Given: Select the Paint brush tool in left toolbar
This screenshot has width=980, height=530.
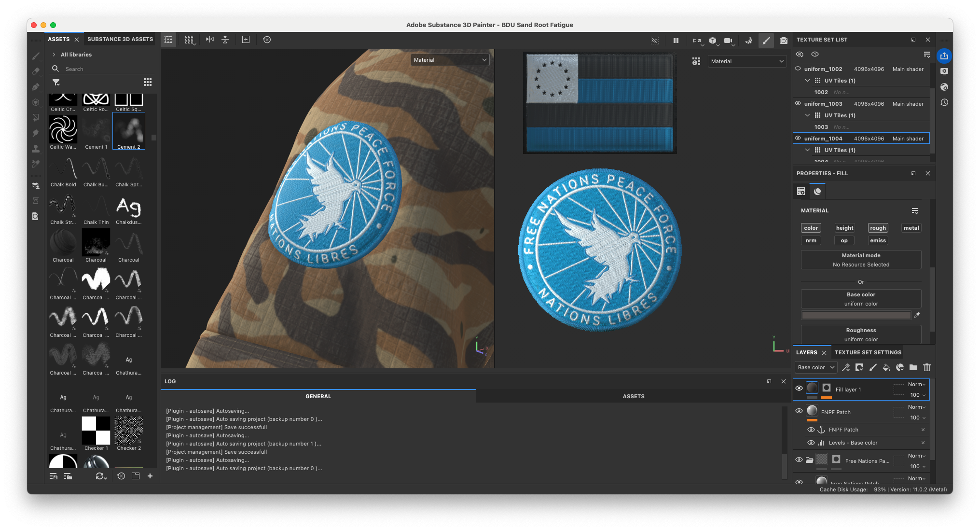Looking at the screenshot, I should (36, 56).
